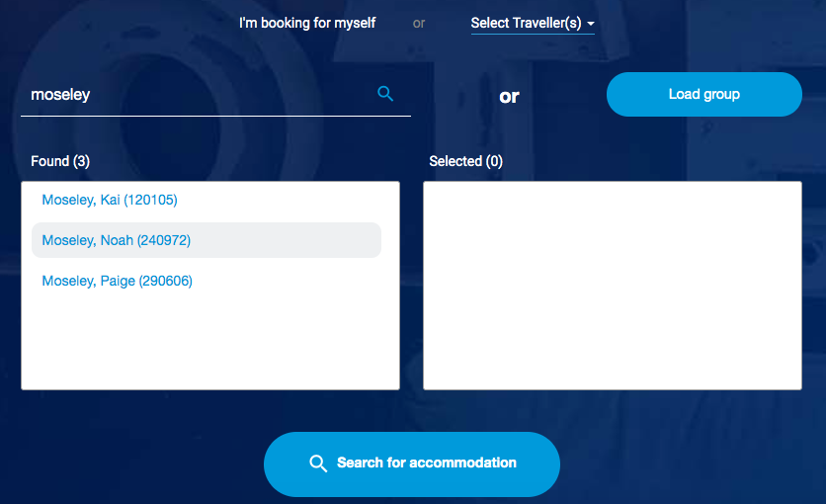Click the Load group button
826x504 pixels.
click(704, 94)
